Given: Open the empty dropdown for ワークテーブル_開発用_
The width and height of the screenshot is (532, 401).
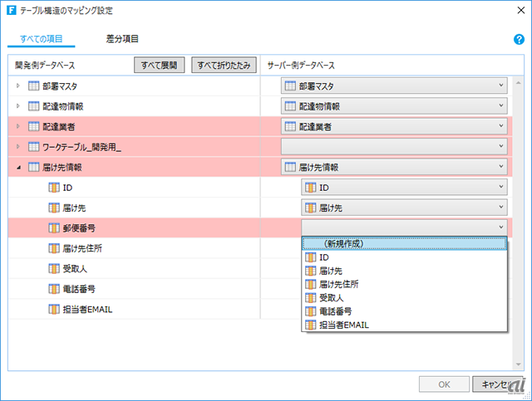Looking at the screenshot, I should click(x=394, y=147).
